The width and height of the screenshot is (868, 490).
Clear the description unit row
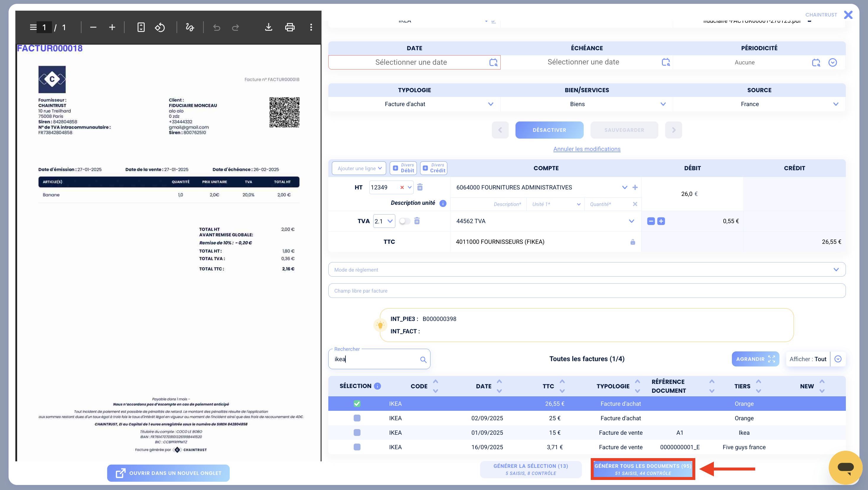click(x=635, y=204)
